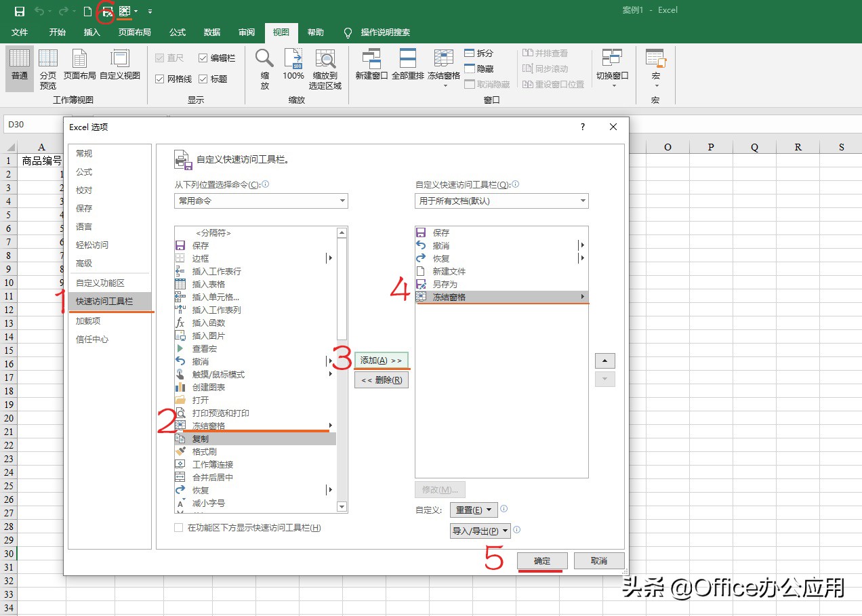Click 取消 to cancel dialog
Viewport: 862px width, 616px height.
point(599,561)
